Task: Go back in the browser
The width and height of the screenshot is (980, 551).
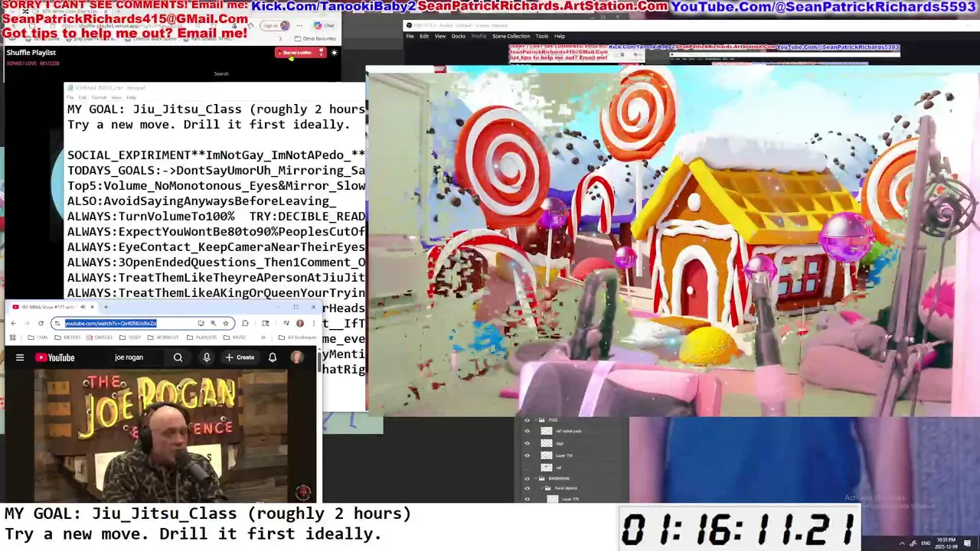Action: tap(13, 323)
